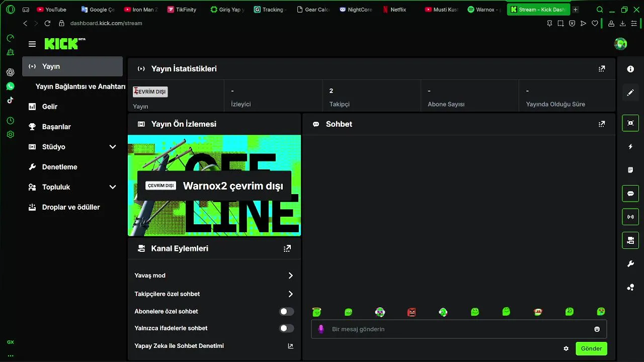Image resolution: width=644 pixels, height=362 pixels.
Task: Click the KICK beta logo
Action: pos(64,44)
